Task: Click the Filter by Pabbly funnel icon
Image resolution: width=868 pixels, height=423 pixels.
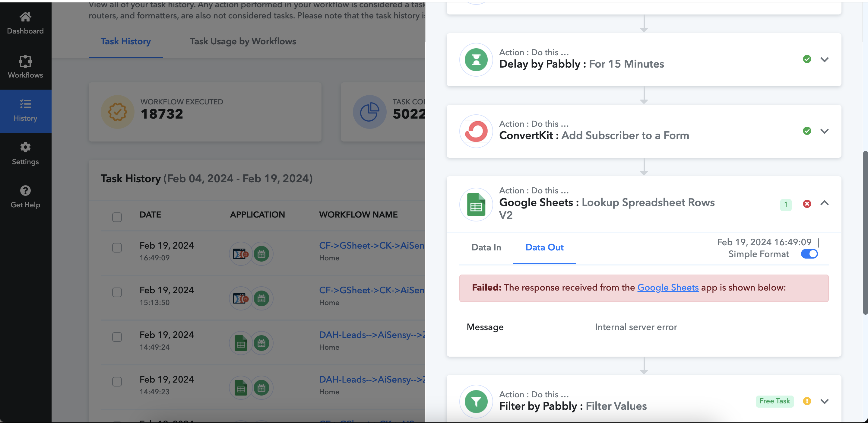Action: click(476, 401)
